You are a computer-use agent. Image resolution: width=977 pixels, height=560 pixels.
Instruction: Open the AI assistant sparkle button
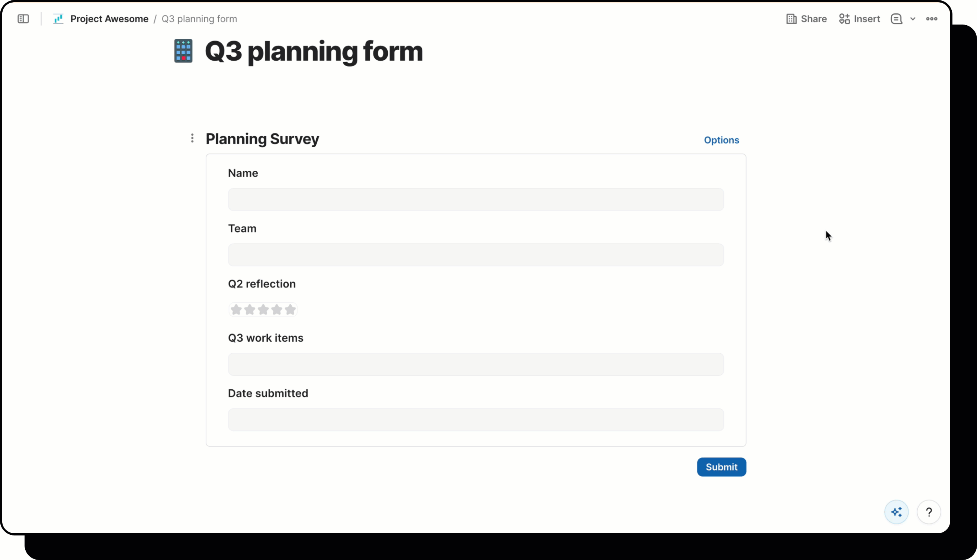(x=896, y=512)
